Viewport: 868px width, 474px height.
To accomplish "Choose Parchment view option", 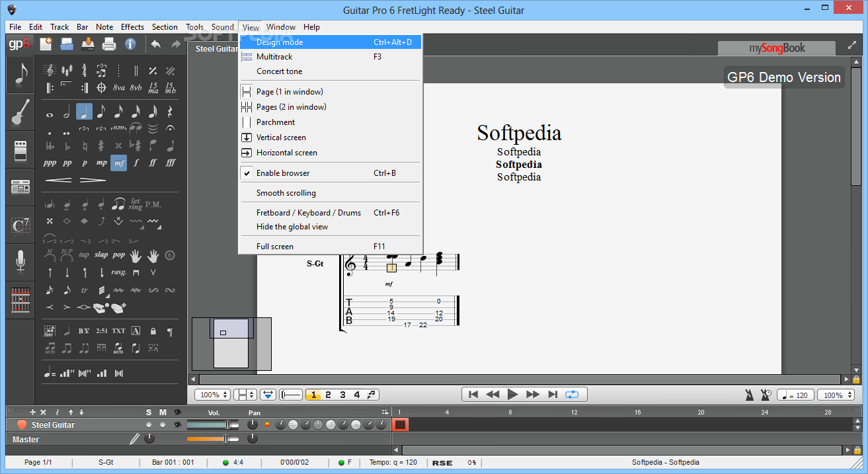I will click(330, 122).
